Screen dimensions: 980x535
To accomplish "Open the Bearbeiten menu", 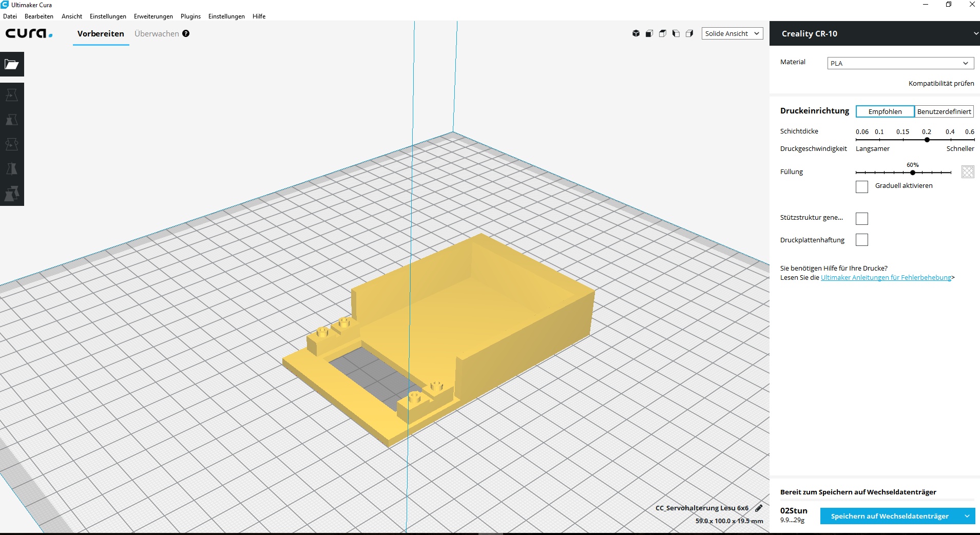I will click(39, 16).
